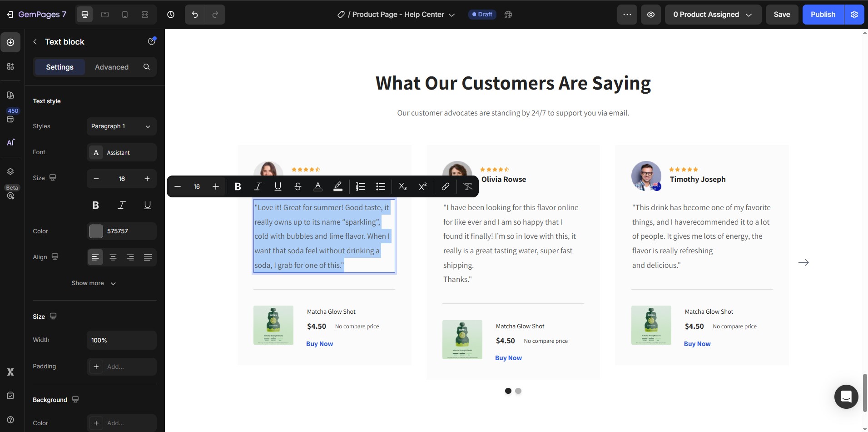Click the undo arrow in top bar
This screenshot has height=432, width=868.
click(x=195, y=15)
